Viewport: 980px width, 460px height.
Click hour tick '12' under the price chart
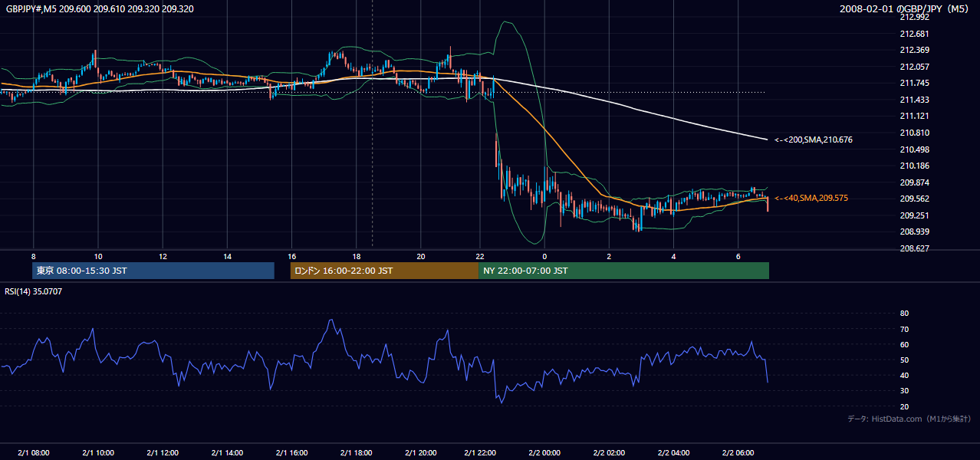[x=163, y=256]
